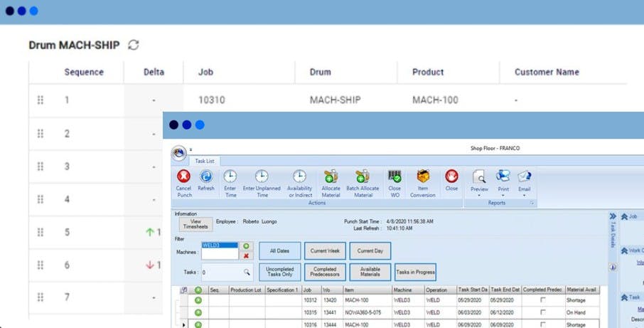644x328 pixels.
Task: Click the refresh icon beside Drum MACH-SHIP
Action: point(134,45)
